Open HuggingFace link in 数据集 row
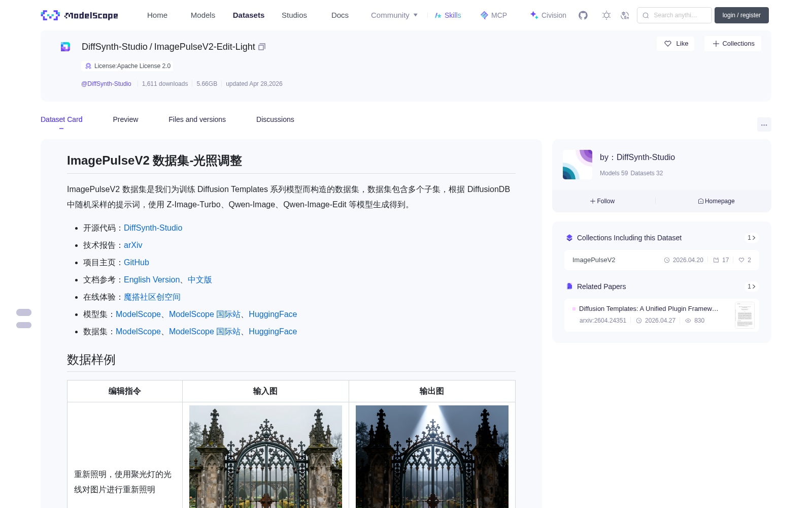Viewport: 812px width, 508px height. (273, 332)
